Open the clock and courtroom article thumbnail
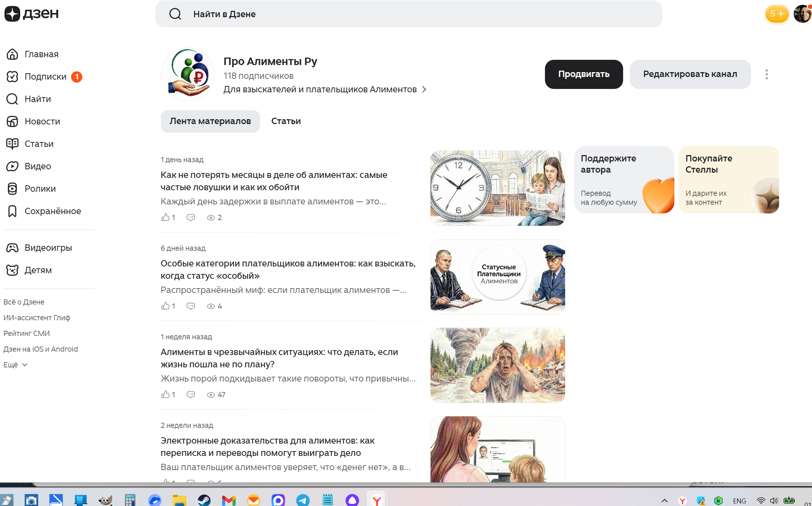Screen dimensions: 812x506 pyautogui.click(x=497, y=188)
